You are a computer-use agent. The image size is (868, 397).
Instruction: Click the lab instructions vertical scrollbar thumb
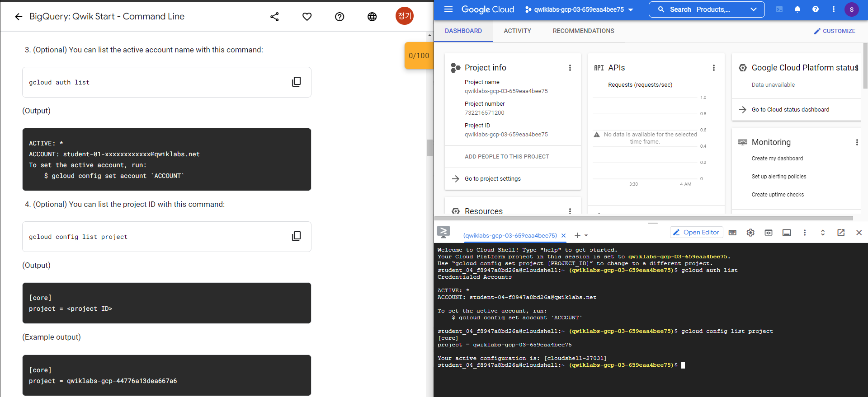429,148
